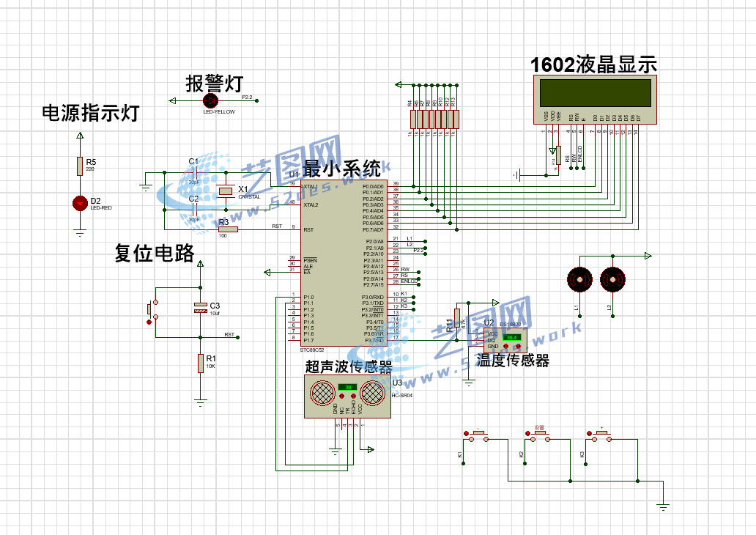Screen dimensions: 756x535
Task: Select buzzer L2
Action: (613, 280)
